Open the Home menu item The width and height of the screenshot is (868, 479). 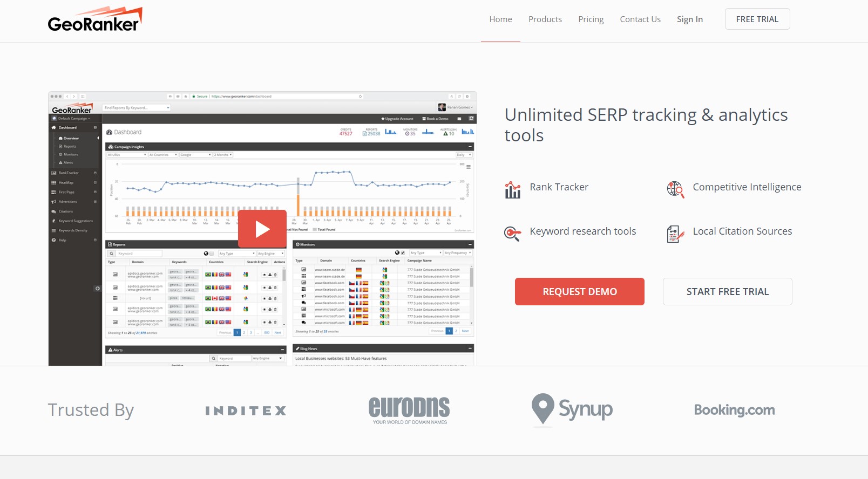pyautogui.click(x=501, y=19)
